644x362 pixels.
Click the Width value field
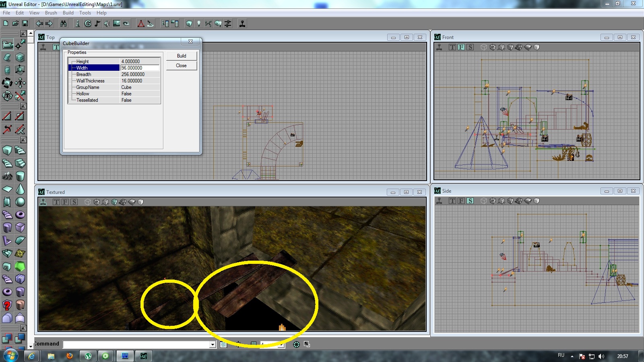coord(140,68)
